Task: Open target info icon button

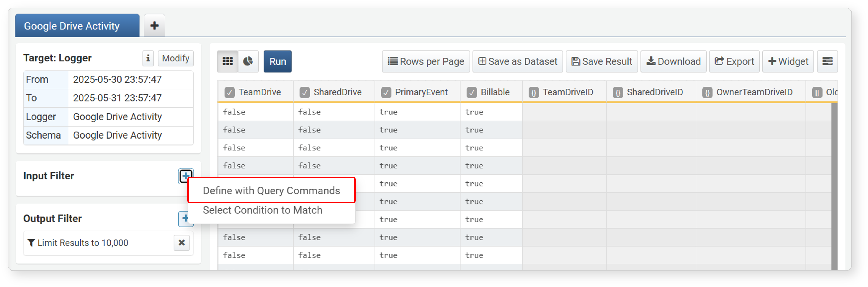Action: [x=148, y=58]
